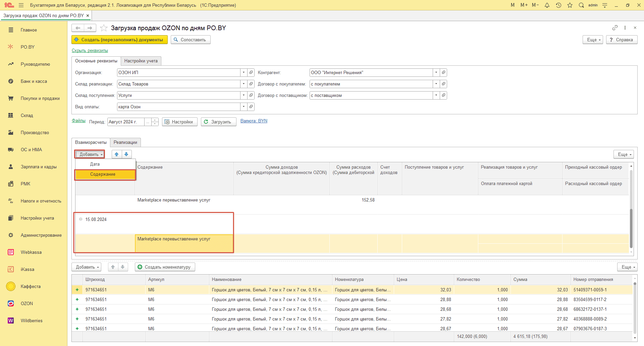The height and width of the screenshot is (346, 644).
Task: Click the M+ calculator memory button
Action: pos(524,5)
